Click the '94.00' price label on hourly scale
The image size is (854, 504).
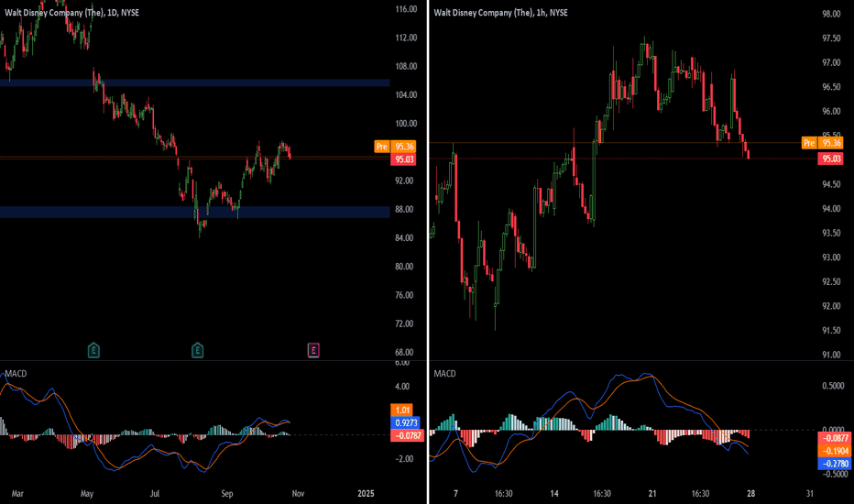(x=831, y=209)
